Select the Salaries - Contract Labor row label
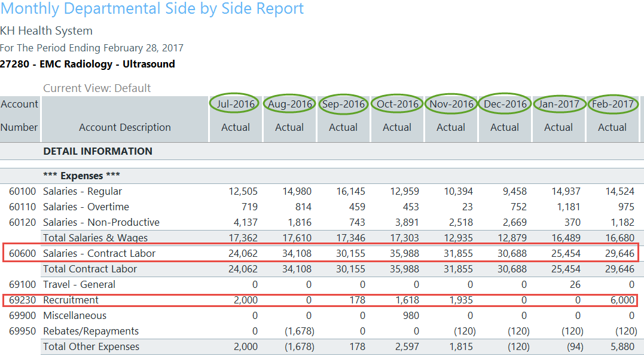Viewport: 644px width, 356px height. pyautogui.click(x=99, y=253)
